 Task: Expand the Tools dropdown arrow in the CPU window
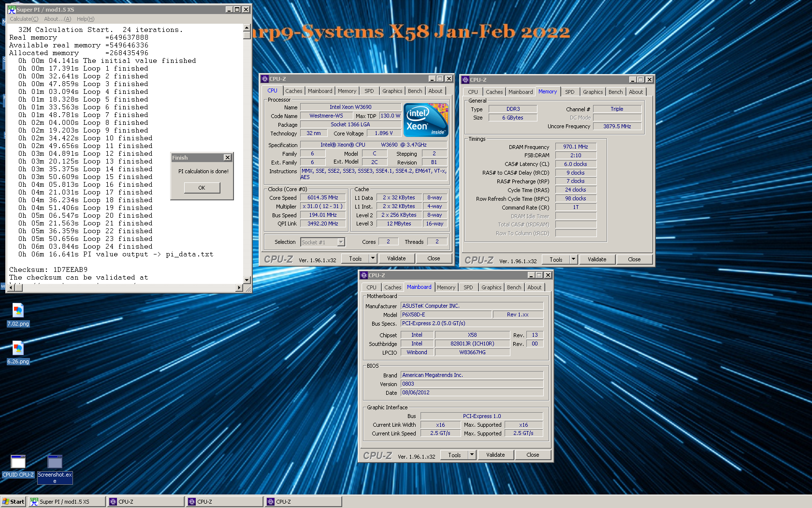(x=373, y=258)
